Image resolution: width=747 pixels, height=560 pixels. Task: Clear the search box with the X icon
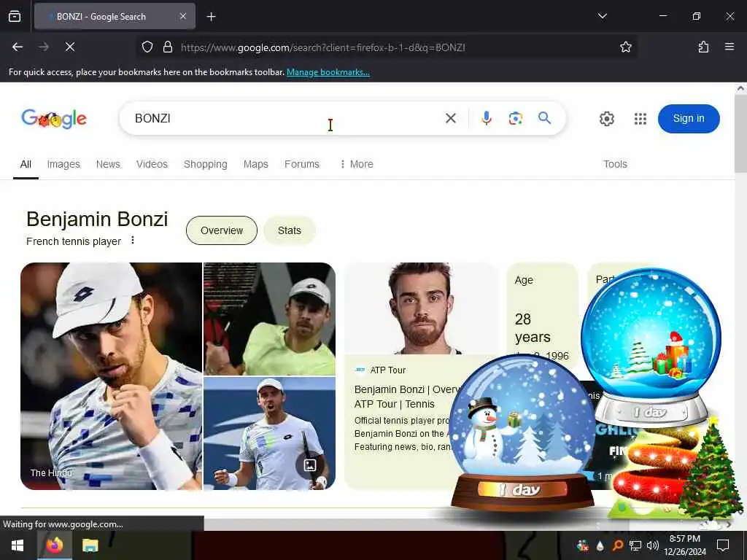(451, 118)
